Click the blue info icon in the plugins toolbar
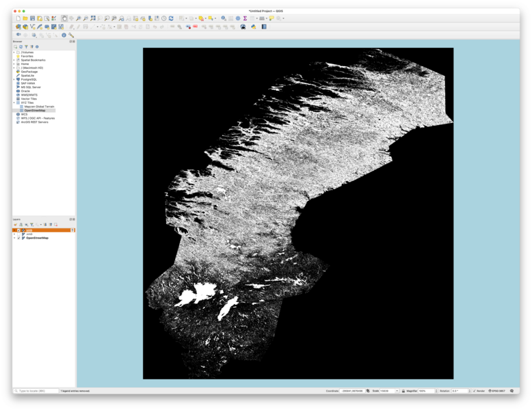This screenshot has height=410, width=532. click(64, 35)
